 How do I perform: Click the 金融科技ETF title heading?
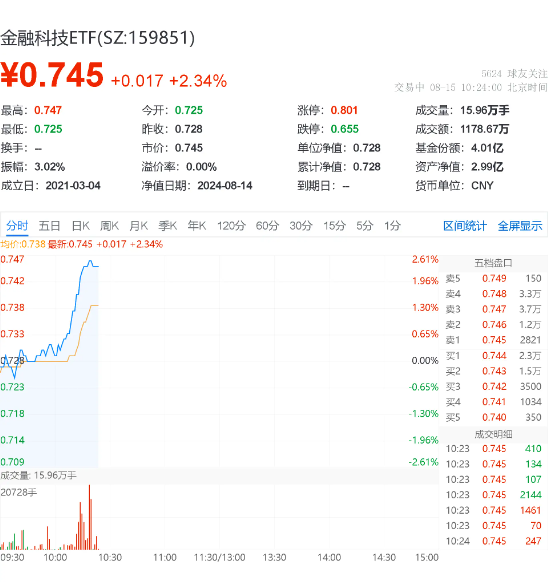click(97, 38)
